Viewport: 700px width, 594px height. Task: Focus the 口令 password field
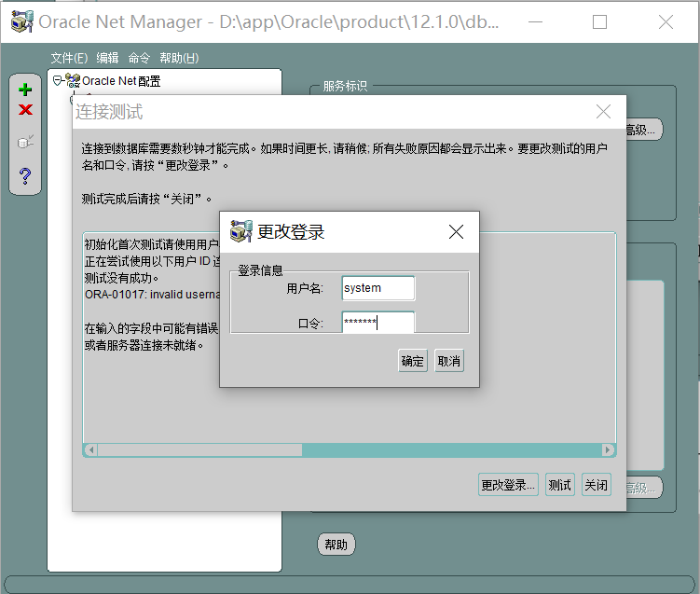click(378, 322)
